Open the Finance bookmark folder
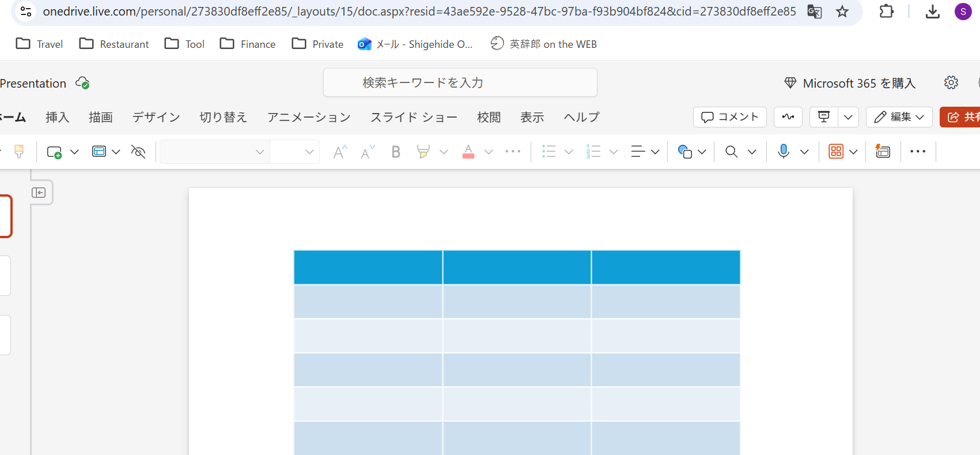The image size is (980, 455). [x=248, y=44]
